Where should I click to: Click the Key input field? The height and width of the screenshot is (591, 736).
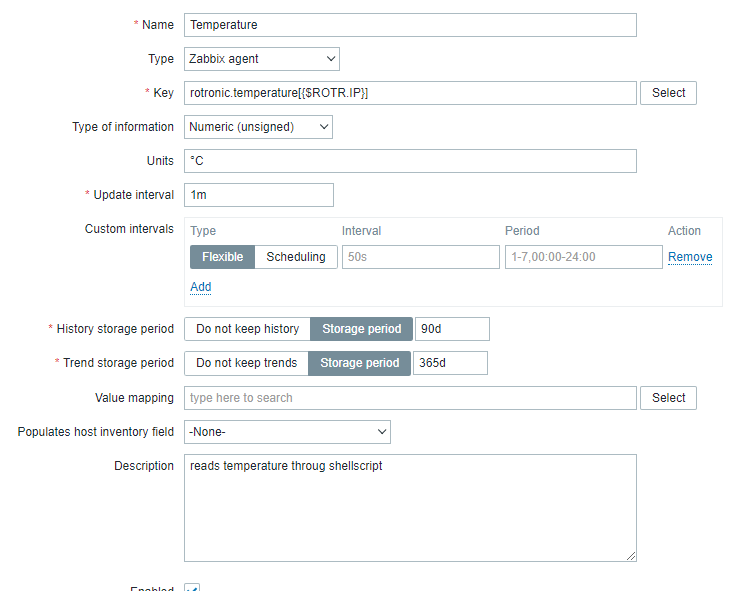tap(410, 93)
